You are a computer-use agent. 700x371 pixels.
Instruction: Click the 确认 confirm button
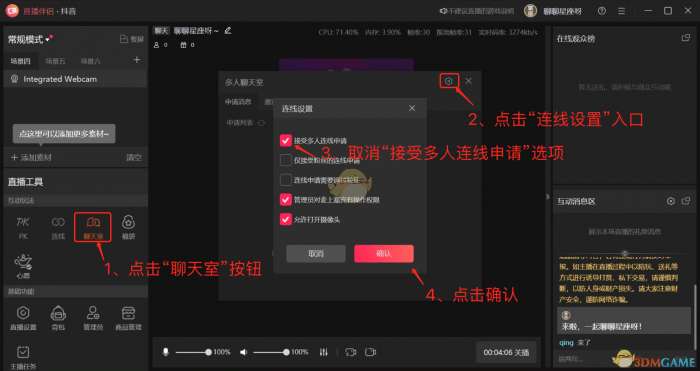(x=384, y=254)
